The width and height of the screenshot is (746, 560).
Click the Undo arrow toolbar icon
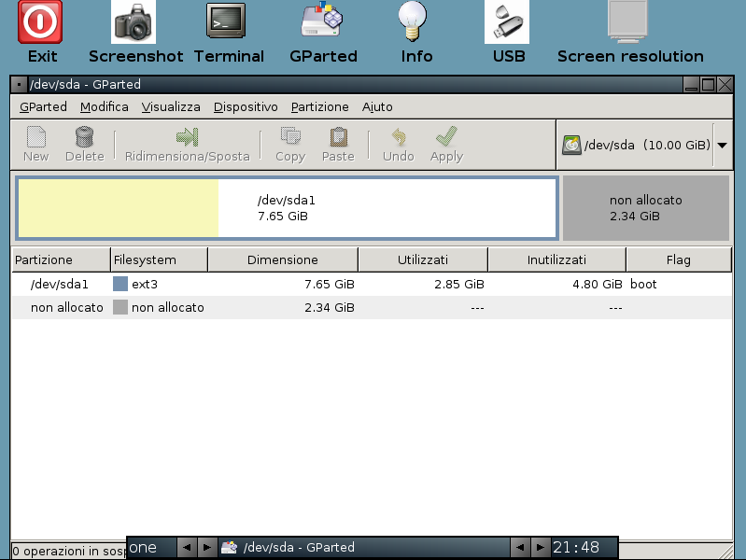399,137
